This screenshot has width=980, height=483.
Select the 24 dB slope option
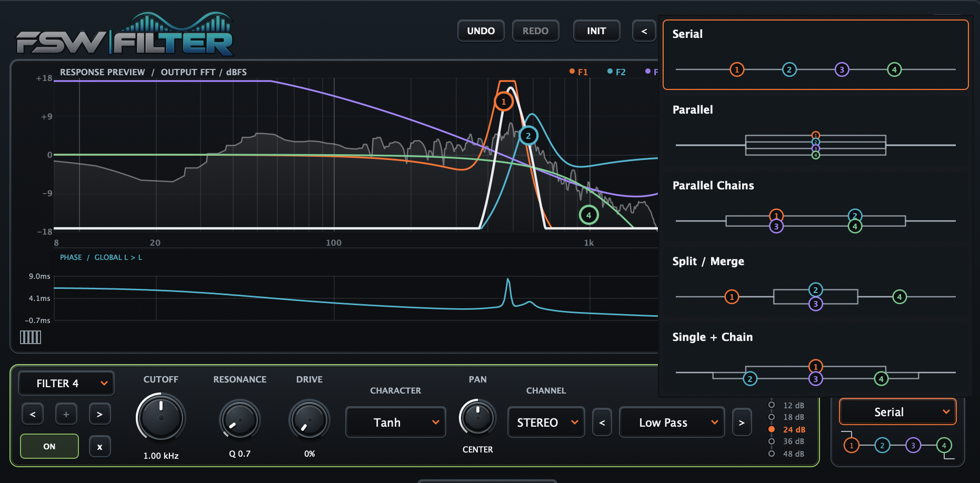click(x=787, y=429)
